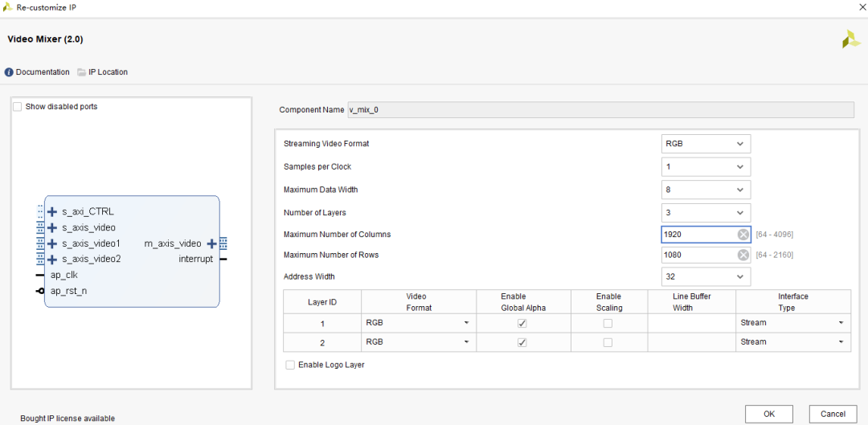Open Layer 1 Interface Type dropdown
The height and width of the screenshot is (425, 868).
(x=792, y=323)
